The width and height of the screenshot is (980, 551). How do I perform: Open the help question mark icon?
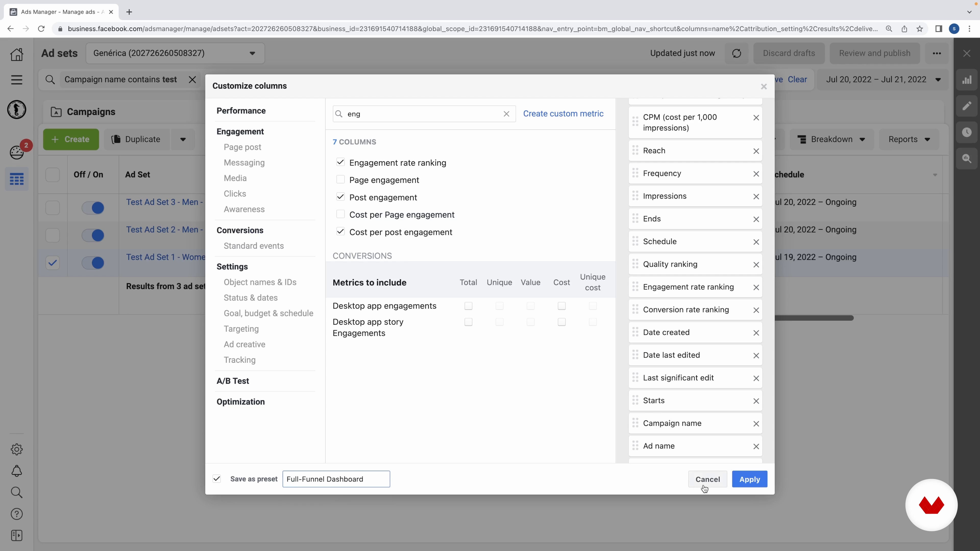pyautogui.click(x=17, y=514)
